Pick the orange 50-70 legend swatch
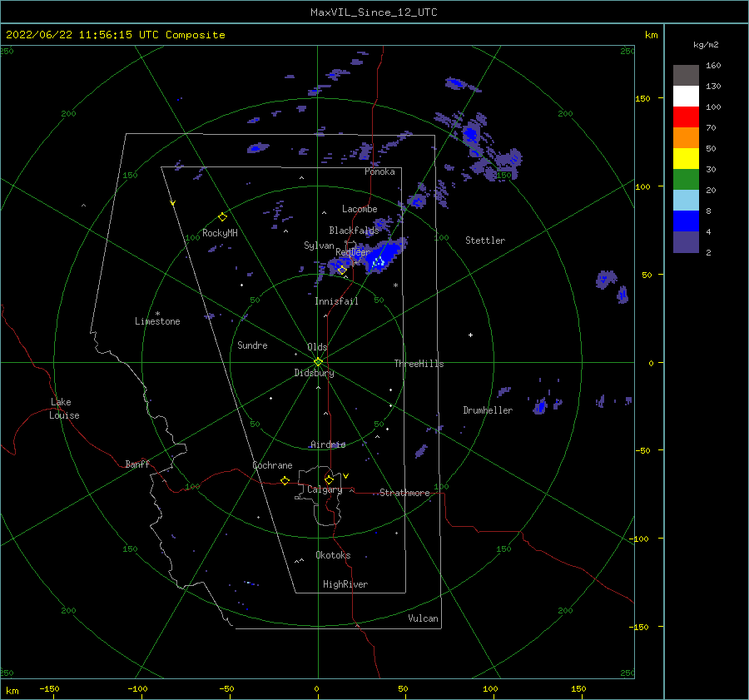The image size is (749, 700). coord(686,138)
